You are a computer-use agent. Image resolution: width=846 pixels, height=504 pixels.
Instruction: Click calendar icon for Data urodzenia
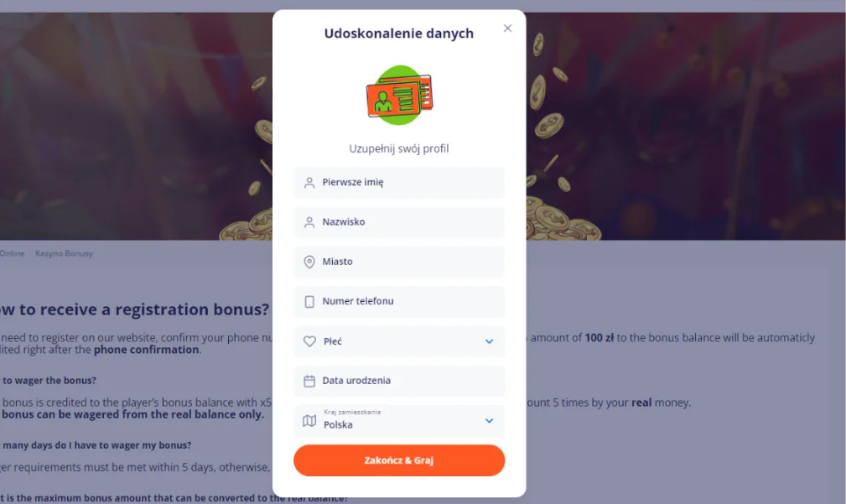click(x=309, y=381)
